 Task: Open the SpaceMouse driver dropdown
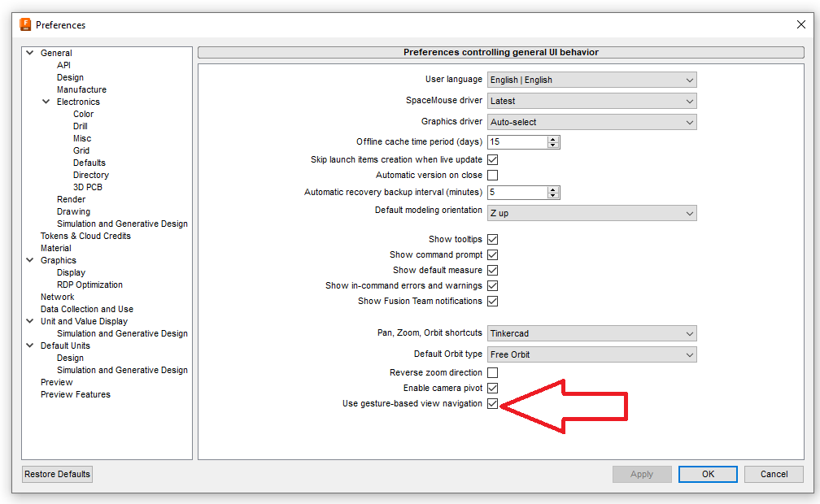click(x=591, y=100)
